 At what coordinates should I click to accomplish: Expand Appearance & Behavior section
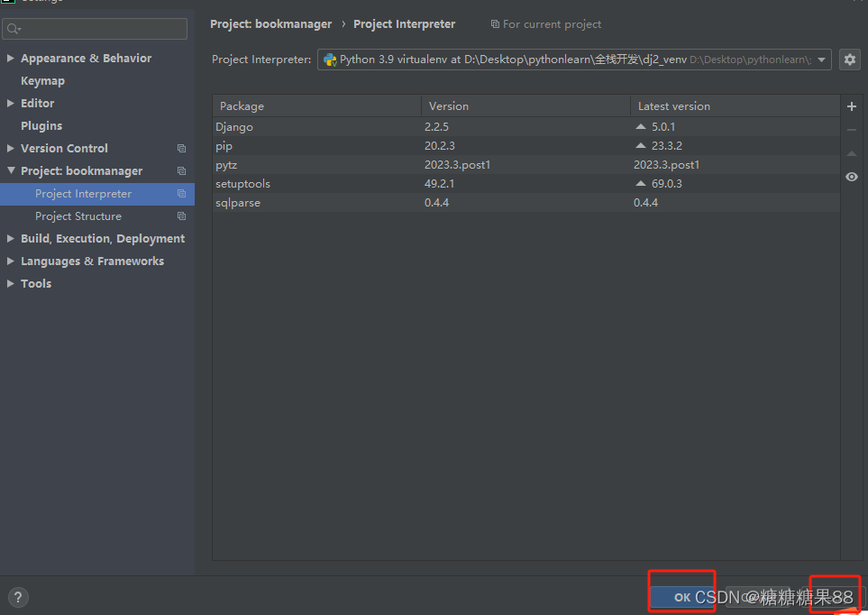click(x=10, y=59)
